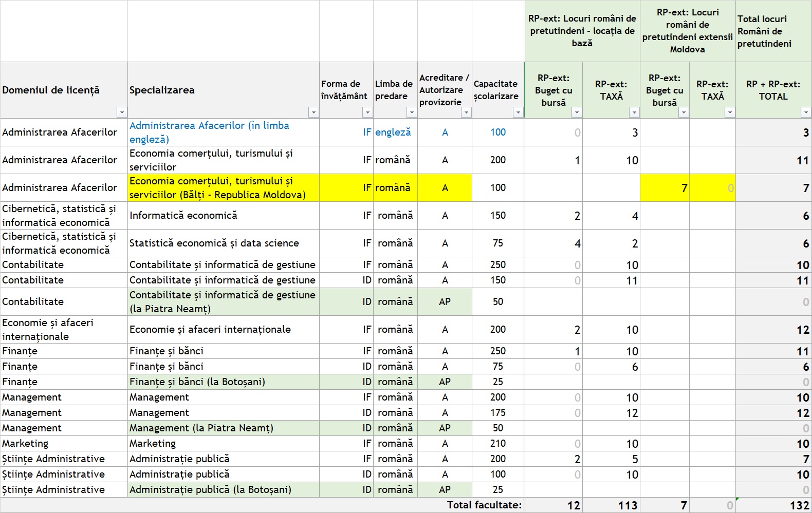Open filter for Moldova Buget cu bursă column
The height and width of the screenshot is (513, 812).
tap(684, 112)
